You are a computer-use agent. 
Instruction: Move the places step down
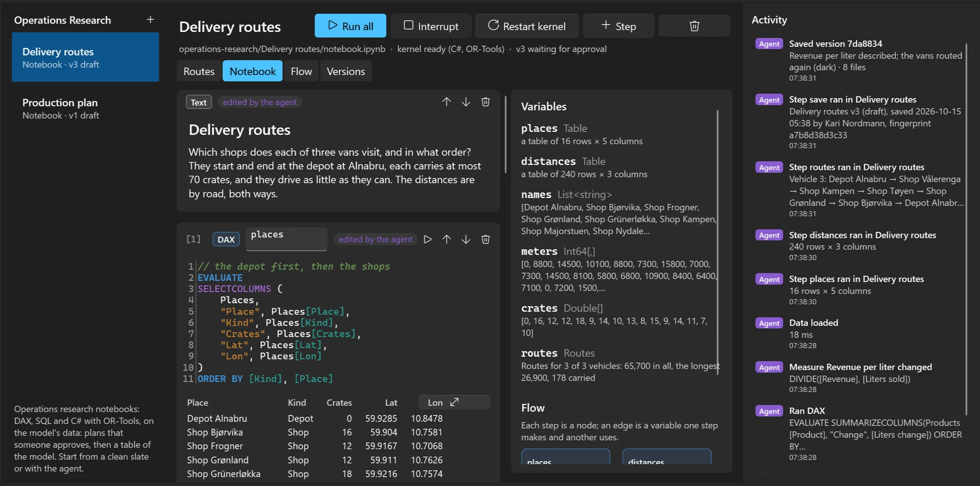[466, 239]
